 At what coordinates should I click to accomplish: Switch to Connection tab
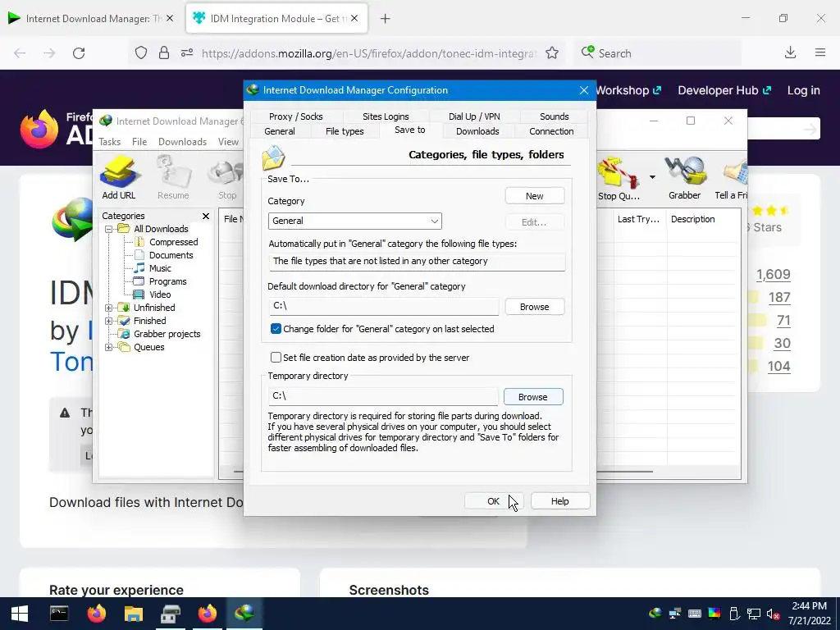click(551, 131)
